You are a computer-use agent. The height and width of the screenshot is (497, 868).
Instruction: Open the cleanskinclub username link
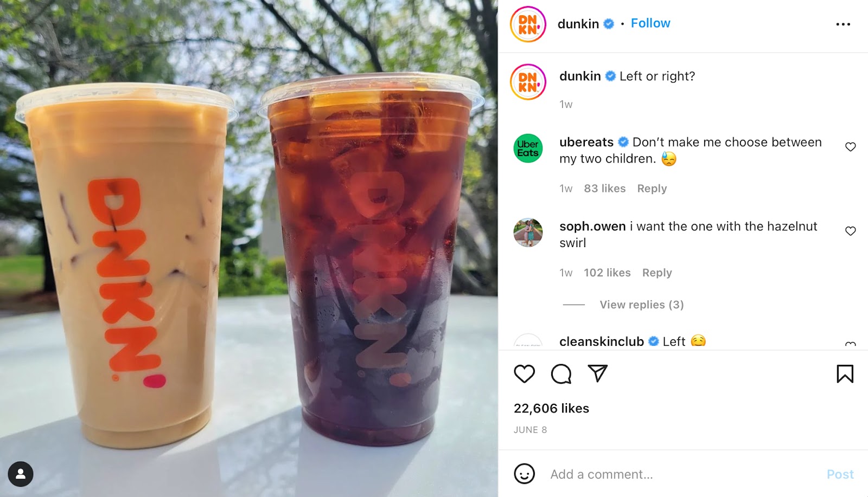[601, 341]
